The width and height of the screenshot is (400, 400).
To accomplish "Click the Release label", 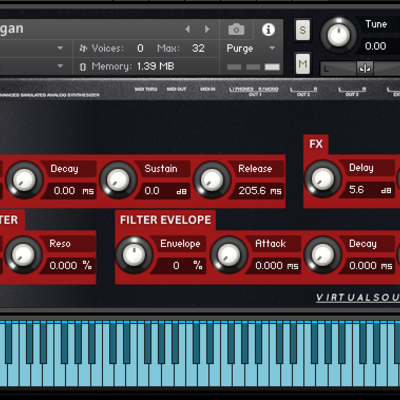I will tap(255, 169).
